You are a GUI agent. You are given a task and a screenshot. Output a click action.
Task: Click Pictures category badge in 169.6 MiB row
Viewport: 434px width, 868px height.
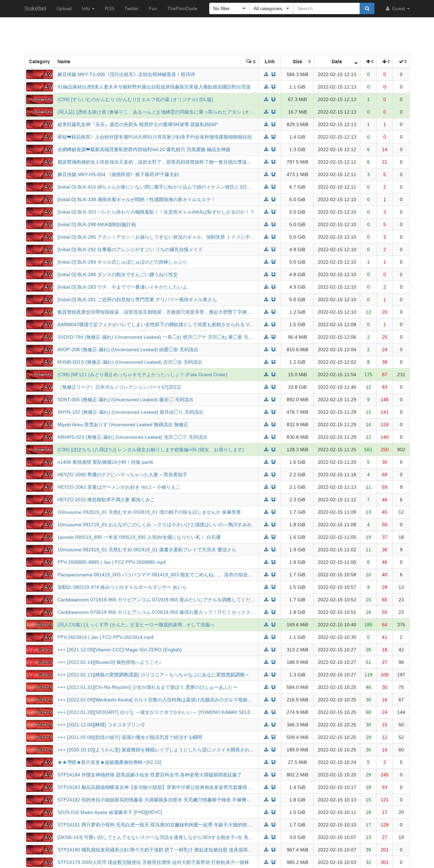point(40,625)
